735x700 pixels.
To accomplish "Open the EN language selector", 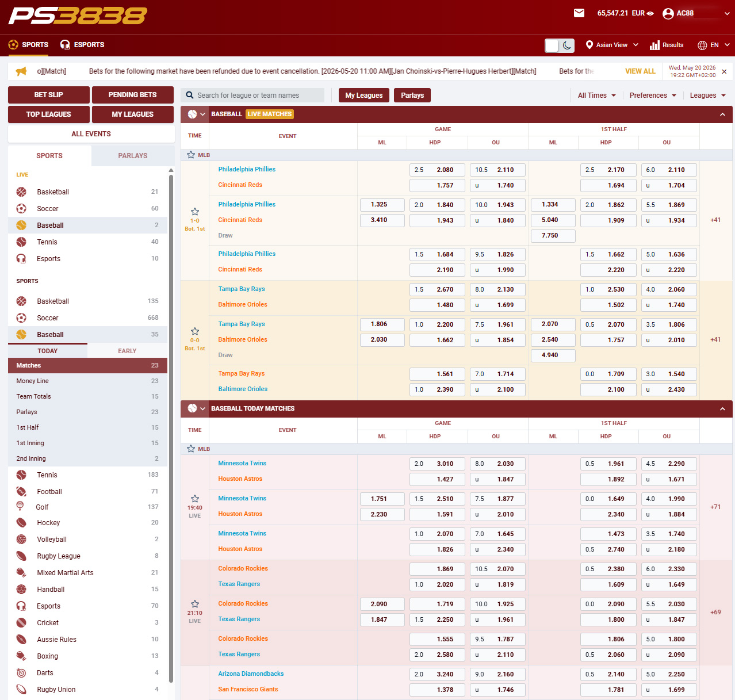I will [714, 45].
